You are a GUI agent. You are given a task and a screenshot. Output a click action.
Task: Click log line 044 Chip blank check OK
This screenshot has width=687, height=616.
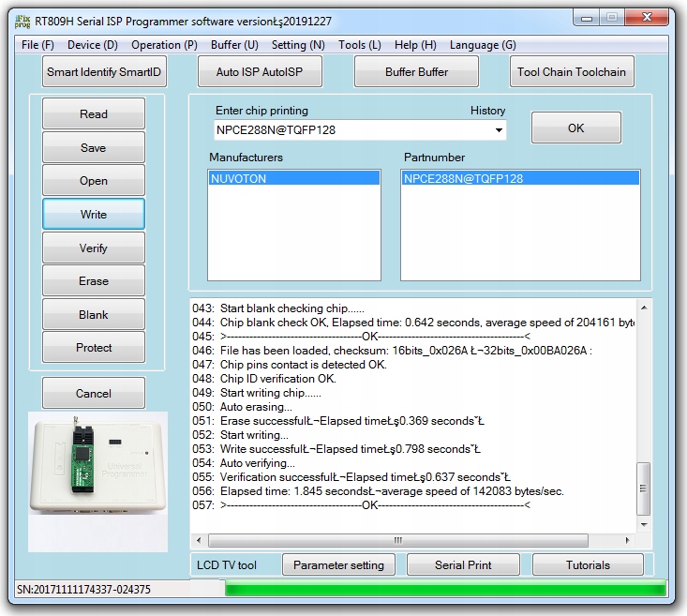point(413,323)
